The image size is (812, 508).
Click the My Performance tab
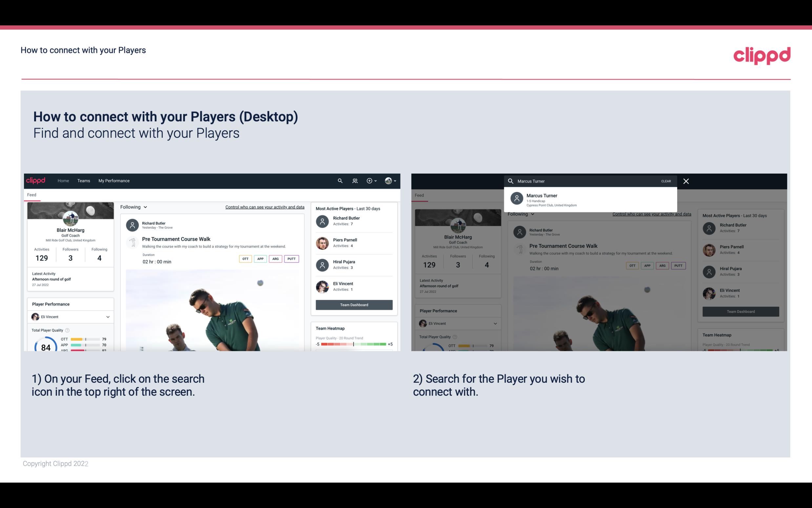click(x=114, y=180)
